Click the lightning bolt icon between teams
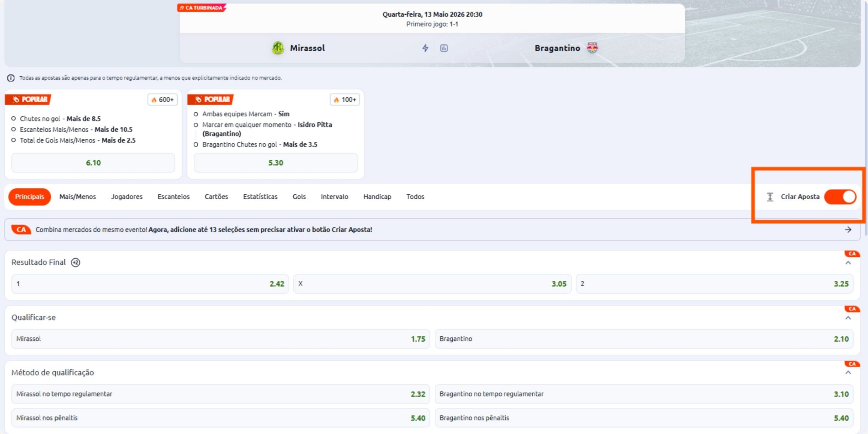 tap(425, 48)
